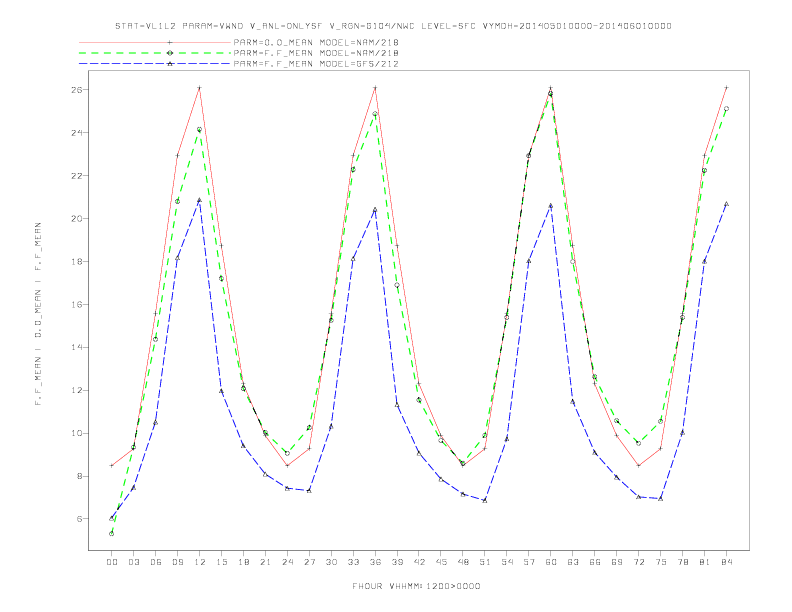Click blue GFS triangle marker at hour 51 minimum
Screen dimensions: 792x612
pos(485,500)
